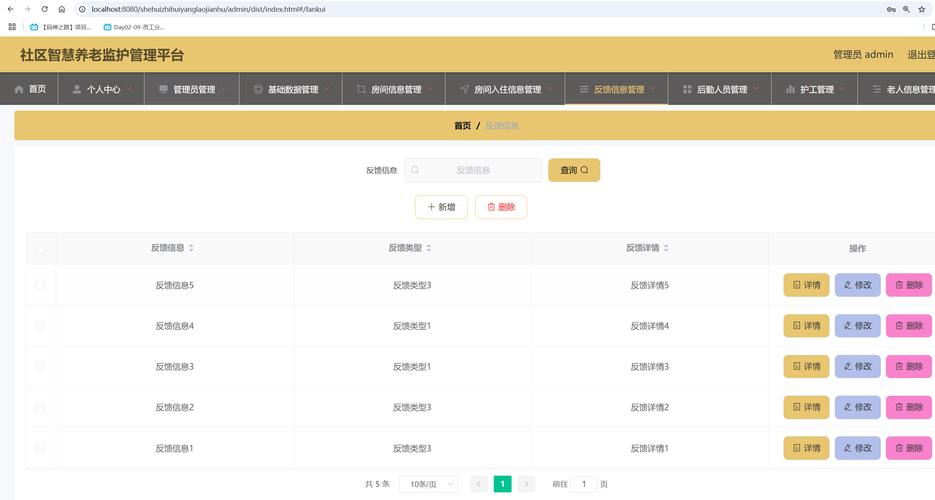
Task: Click 修改 for 反馈信息1 row
Action: click(x=857, y=448)
